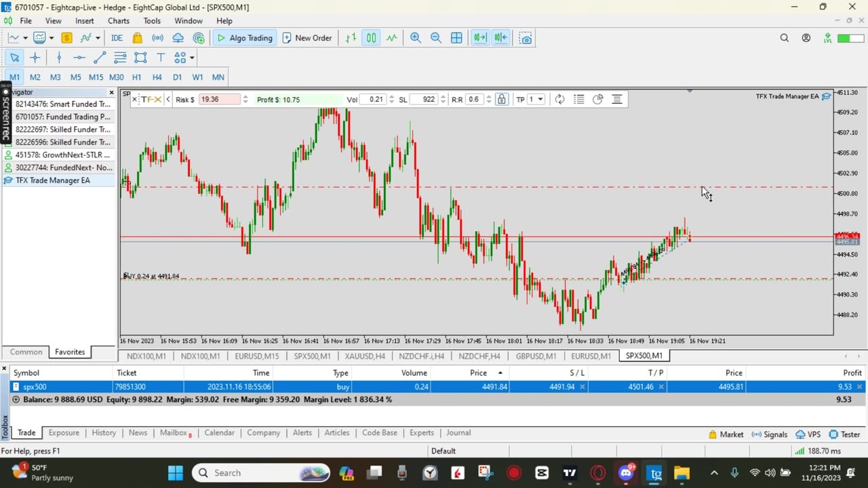Image resolution: width=868 pixels, height=488 pixels.
Task: Select the crosshair cursor tool
Action: click(35, 58)
